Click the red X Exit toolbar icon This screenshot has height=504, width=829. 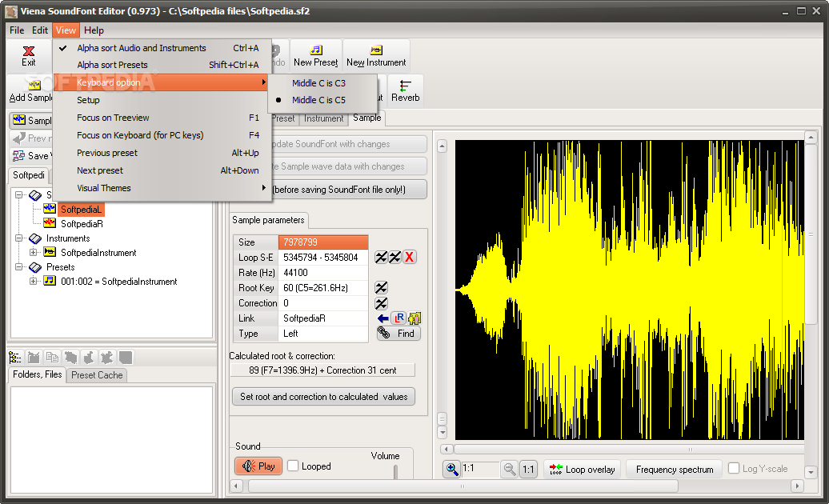[x=29, y=50]
